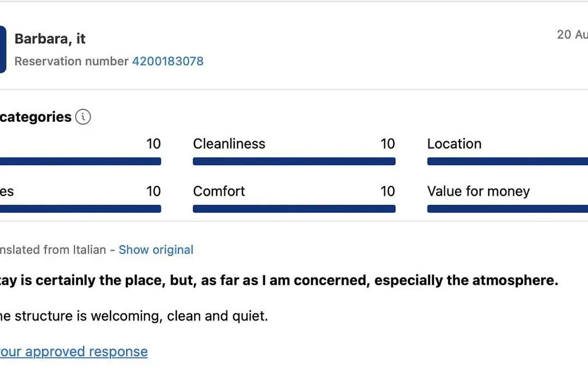The height and width of the screenshot is (381, 588).
Task: Click the review text mentioning welcoming structure
Action: click(134, 316)
